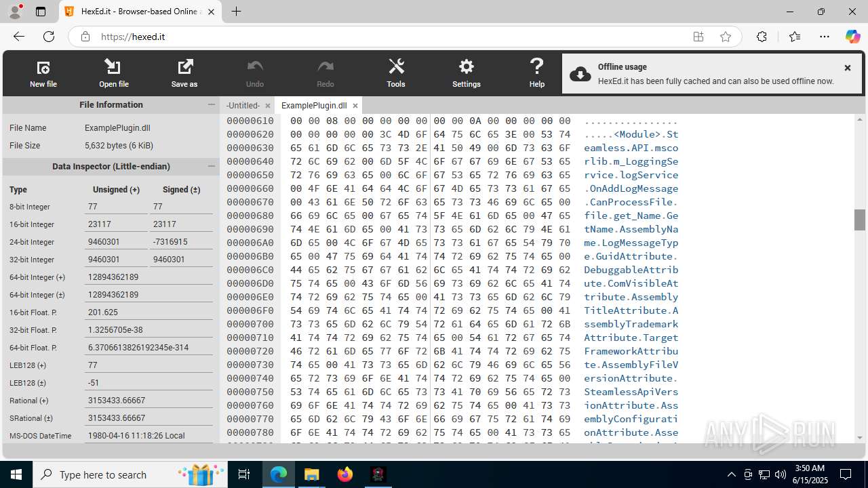
Task: Click the 64-bit Float value field
Action: click(149, 348)
